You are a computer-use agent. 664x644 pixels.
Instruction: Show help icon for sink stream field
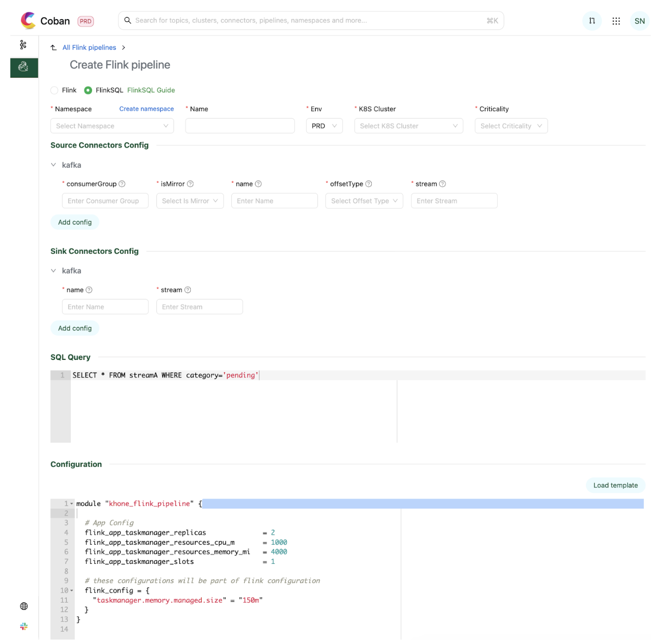[187, 290]
